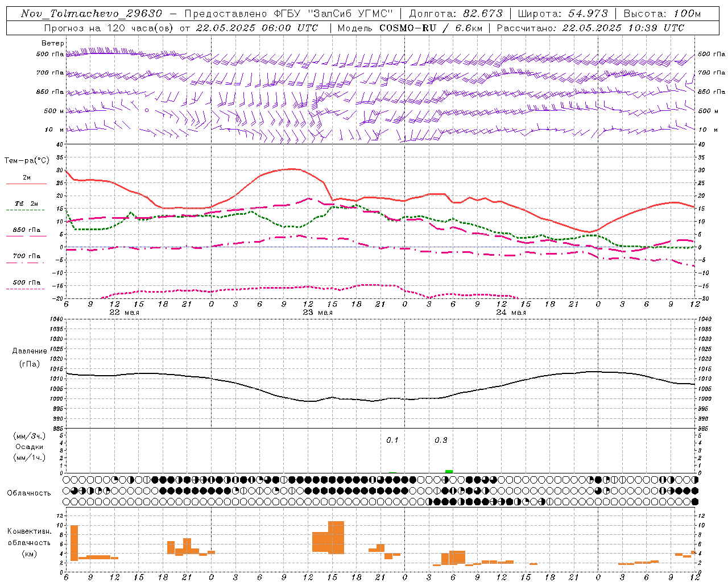Screen dimensions: 728x582
Task: Click the 'Широта: 54.973' latitude value
Action: click(563, 14)
